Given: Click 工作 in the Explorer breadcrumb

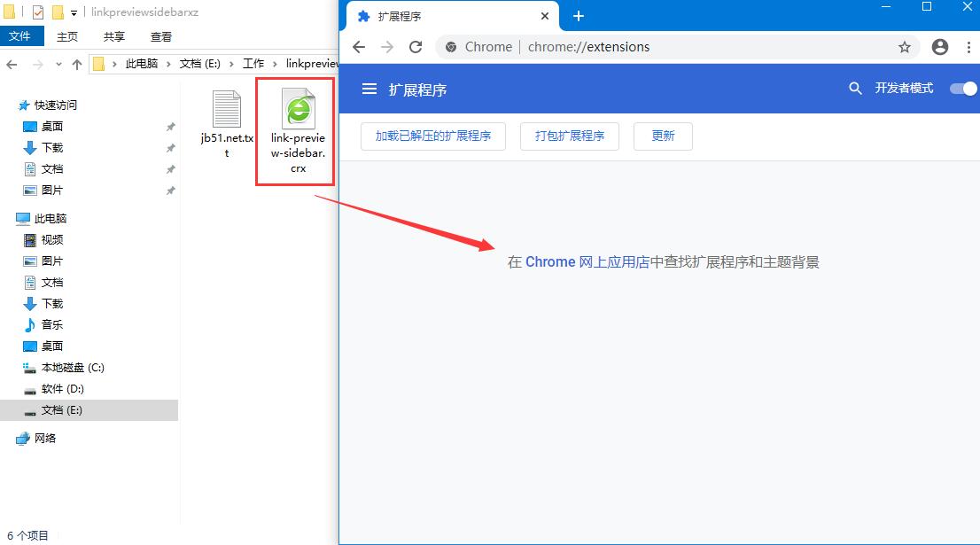Looking at the screenshot, I should pyautogui.click(x=253, y=64).
